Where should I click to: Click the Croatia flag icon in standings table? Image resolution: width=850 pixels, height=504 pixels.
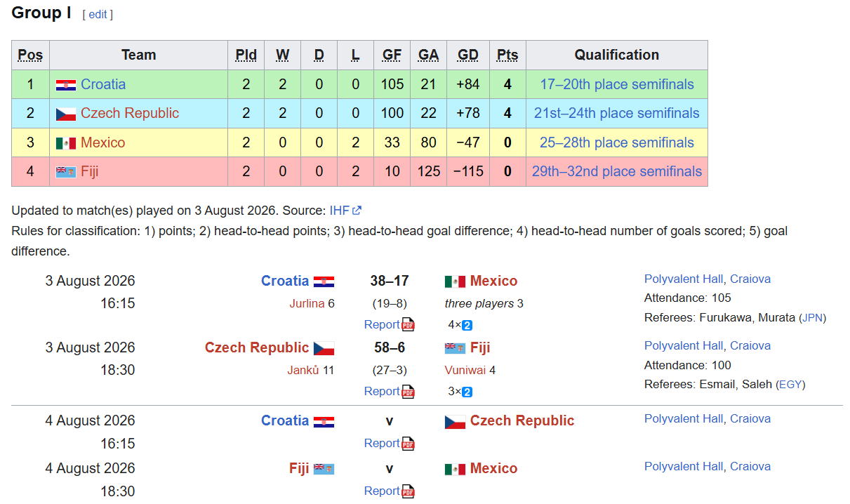coord(66,85)
